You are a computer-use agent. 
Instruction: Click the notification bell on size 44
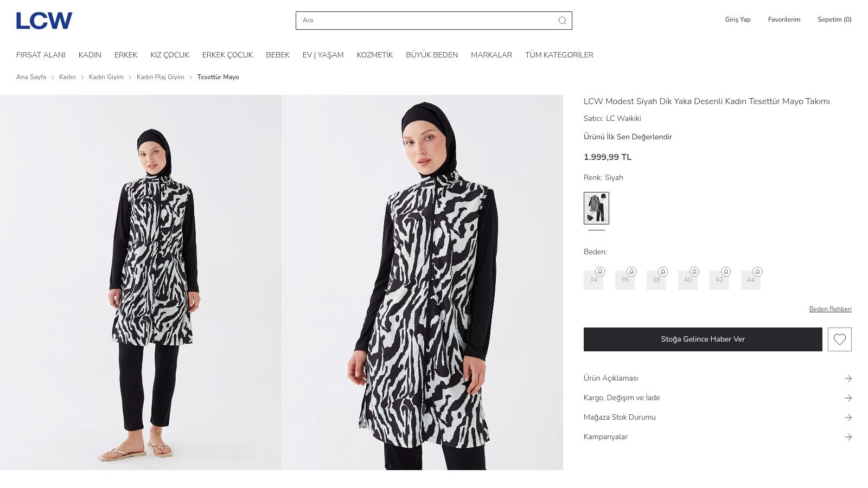point(757,272)
